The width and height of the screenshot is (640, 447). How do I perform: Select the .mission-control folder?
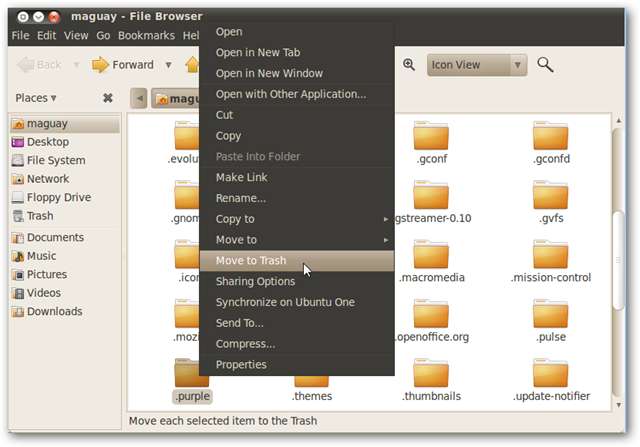551,261
